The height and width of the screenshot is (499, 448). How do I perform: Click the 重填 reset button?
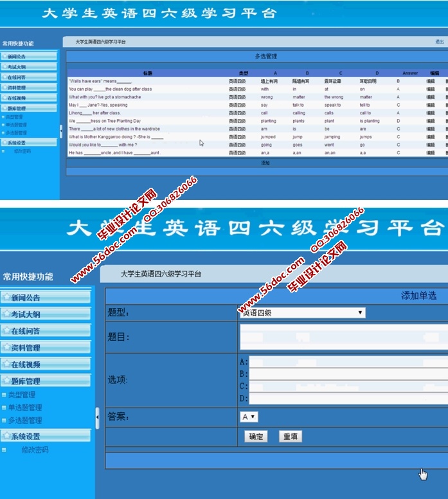[291, 437]
